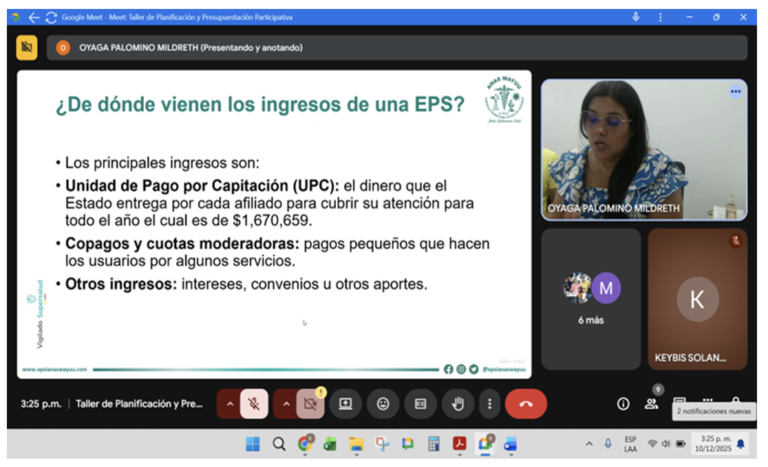768x467 pixels.
Task: Click the present screen button
Action: 346,404
